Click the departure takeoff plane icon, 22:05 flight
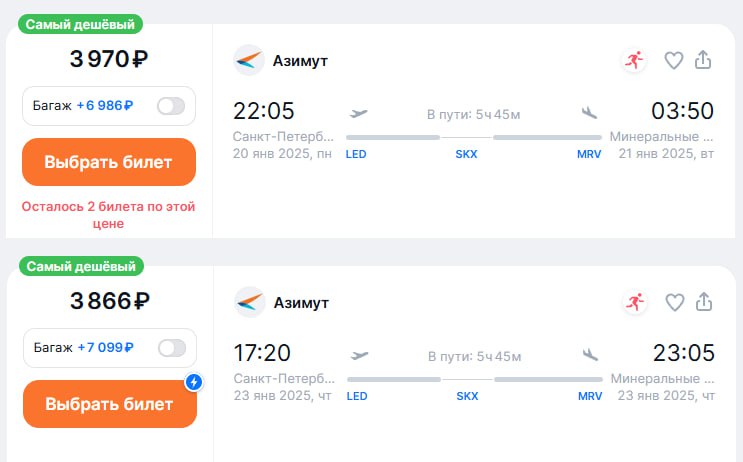Screen dimensions: 743x462 click(358, 113)
